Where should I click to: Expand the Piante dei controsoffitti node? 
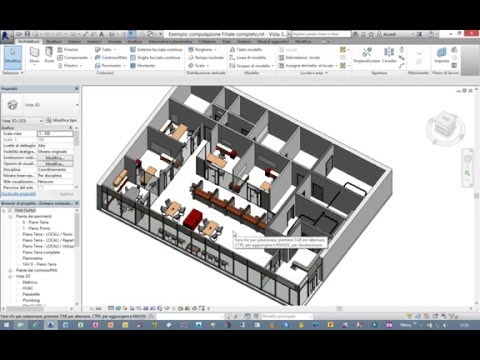coord(10,270)
